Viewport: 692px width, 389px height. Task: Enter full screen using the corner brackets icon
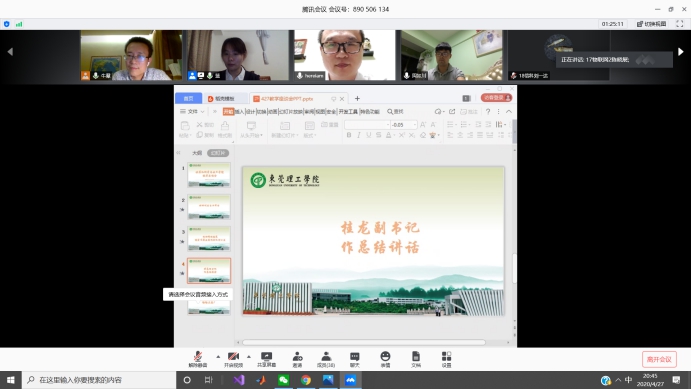tap(680, 24)
